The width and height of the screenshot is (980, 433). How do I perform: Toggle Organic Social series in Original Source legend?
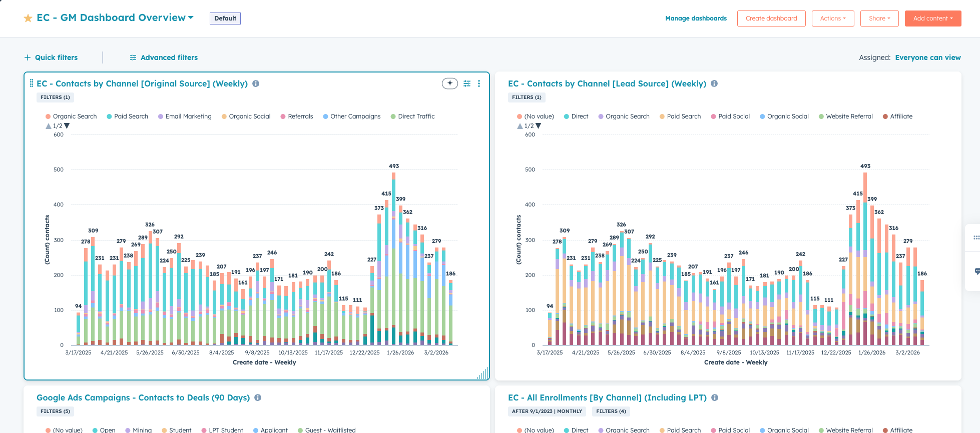[246, 116]
